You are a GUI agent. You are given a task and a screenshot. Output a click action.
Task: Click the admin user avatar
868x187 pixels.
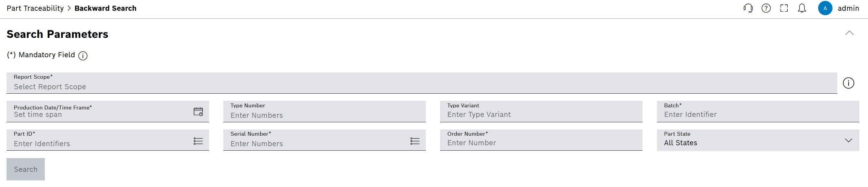click(825, 8)
